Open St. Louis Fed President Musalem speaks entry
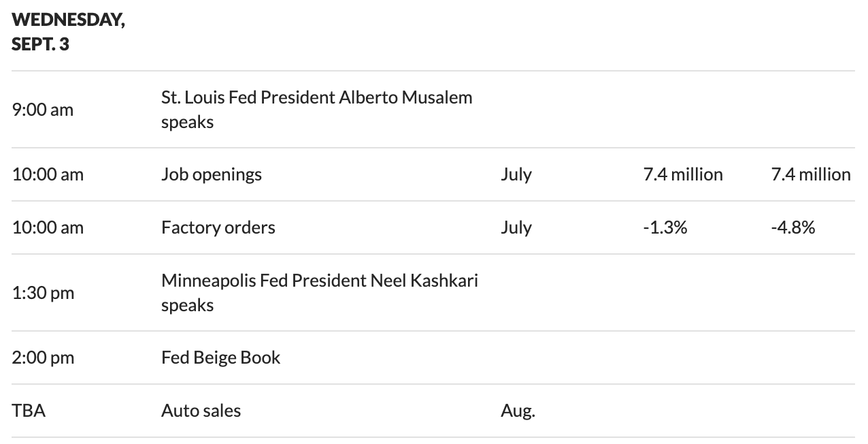The width and height of the screenshot is (868, 444). (316, 109)
